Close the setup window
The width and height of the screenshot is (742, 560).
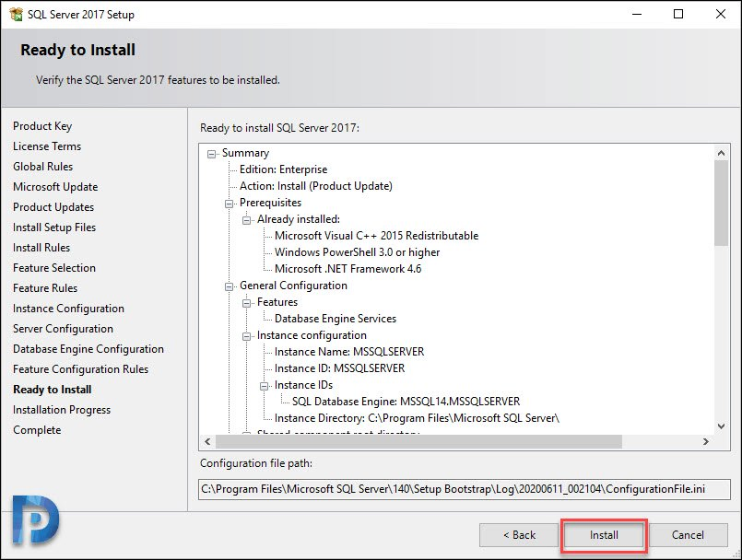click(x=720, y=14)
